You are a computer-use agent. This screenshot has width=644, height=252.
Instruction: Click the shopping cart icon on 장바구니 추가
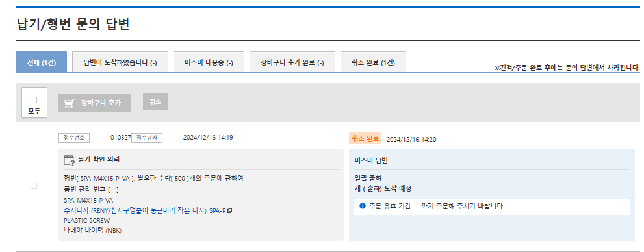pyautogui.click(x=70, y=103)
